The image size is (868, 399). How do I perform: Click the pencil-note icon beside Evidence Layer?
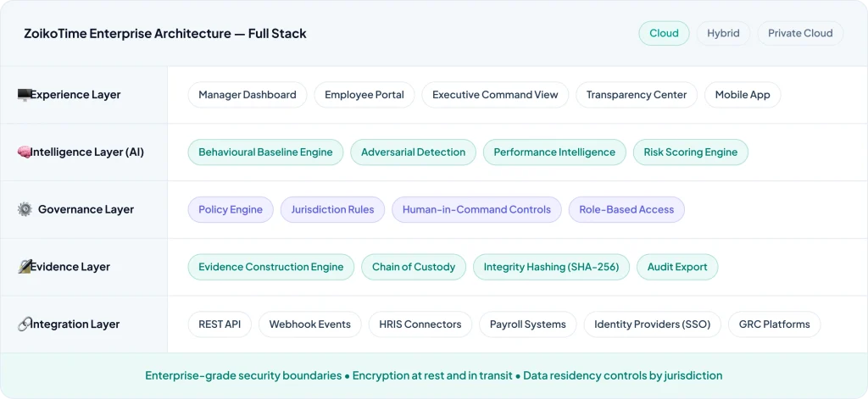coord(24,267)
